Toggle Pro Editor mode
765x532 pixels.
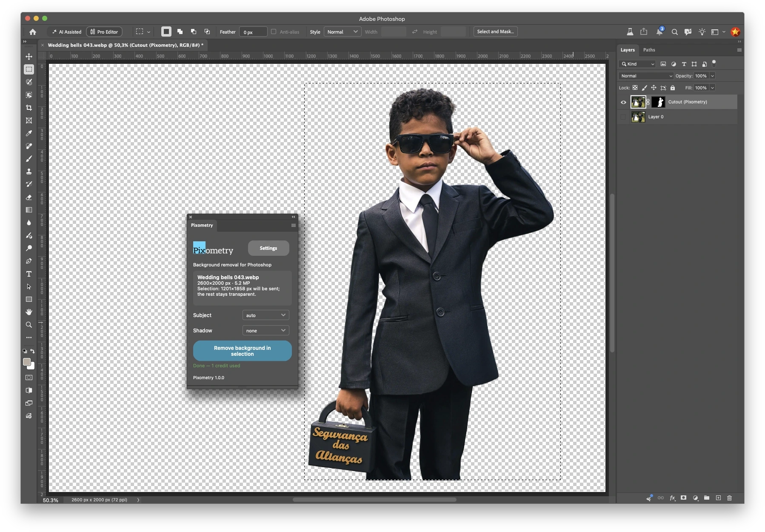point(104,32)
